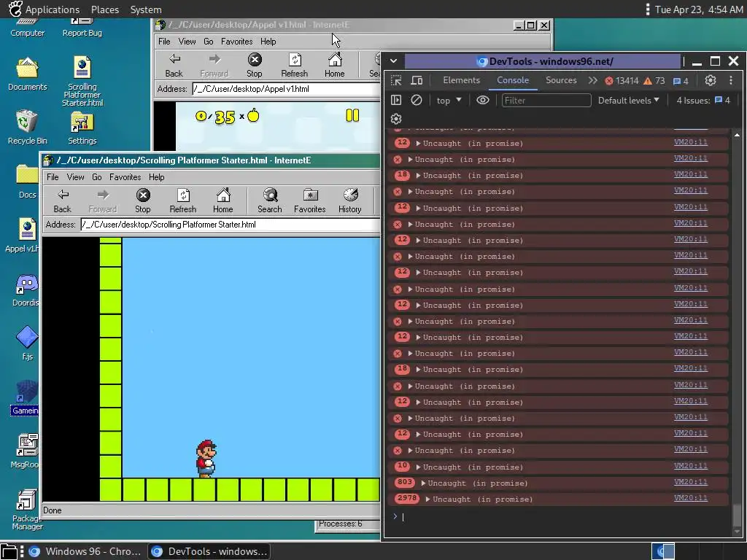Open MsgRoom desktop shortcut
The image size is (747, 560).
coord(26,451)
